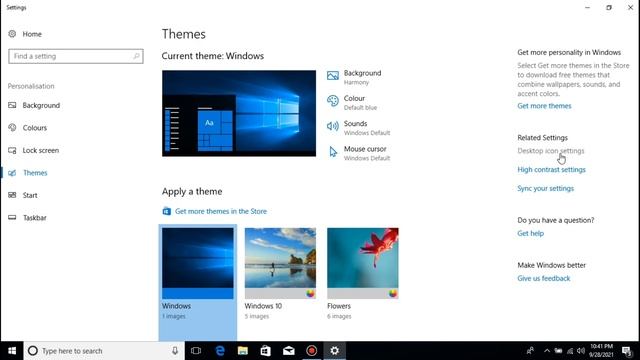
Task: Open Mouse cursor Windows Default option
Action: 358,153
